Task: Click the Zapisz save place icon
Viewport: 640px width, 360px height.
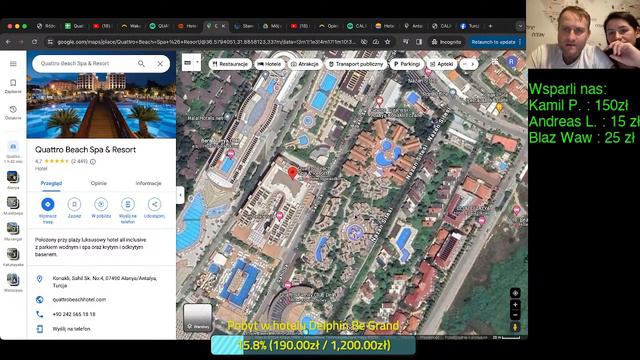Action: tap(74, 204)
